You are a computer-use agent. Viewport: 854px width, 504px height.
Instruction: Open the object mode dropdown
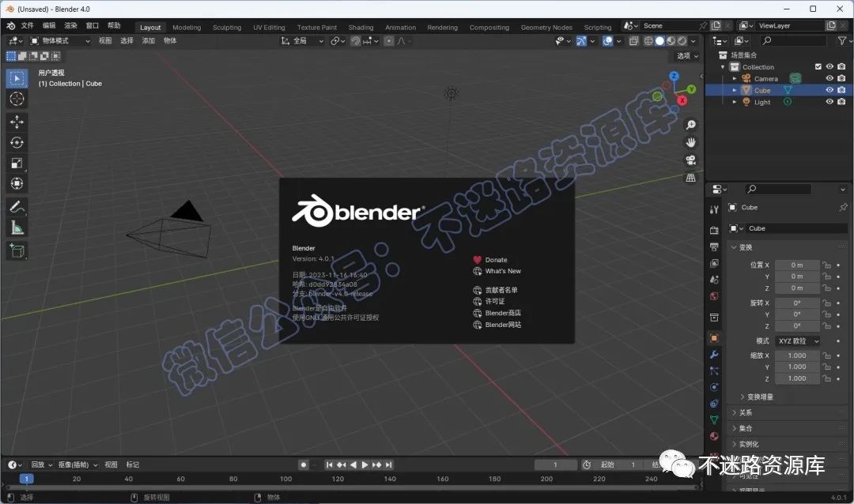(60, 41)
